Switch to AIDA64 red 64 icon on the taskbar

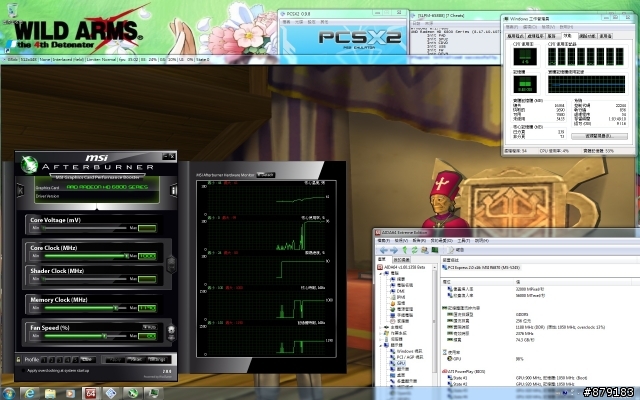[x=90, y=394]
